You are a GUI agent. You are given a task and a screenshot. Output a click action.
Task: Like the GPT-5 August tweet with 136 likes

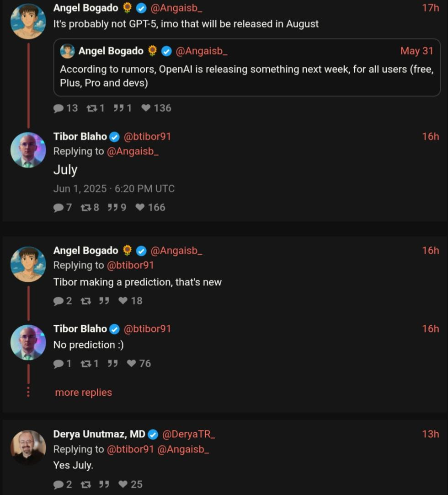click(x=156, y=108)
